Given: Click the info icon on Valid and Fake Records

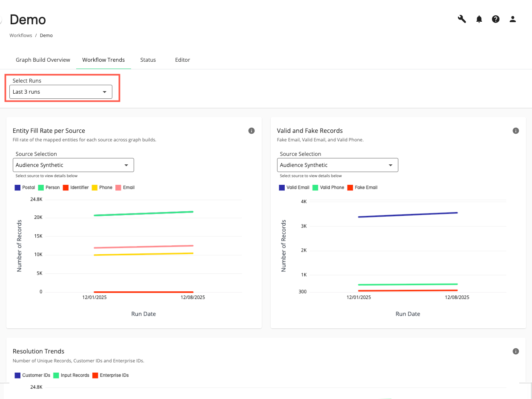Looking at the screenshot, I should [x=515, y=131].
